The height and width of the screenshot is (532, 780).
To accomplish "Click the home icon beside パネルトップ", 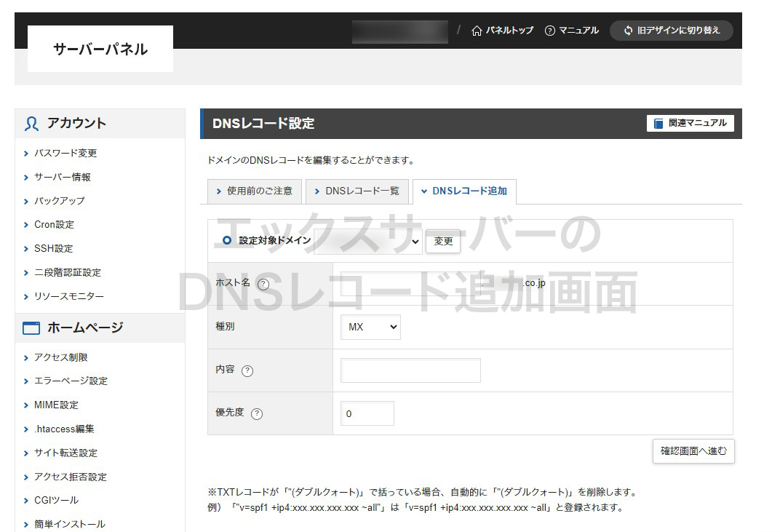I will (477, 31).
